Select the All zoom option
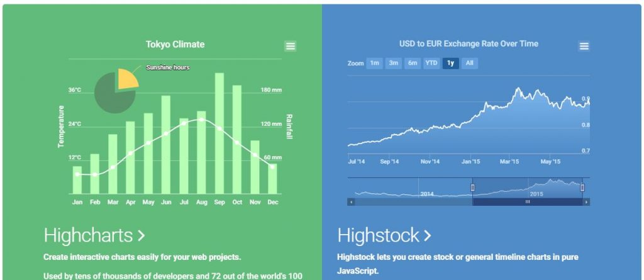The image size is (644, 280). pyautogui.click(x=469, y=63)
